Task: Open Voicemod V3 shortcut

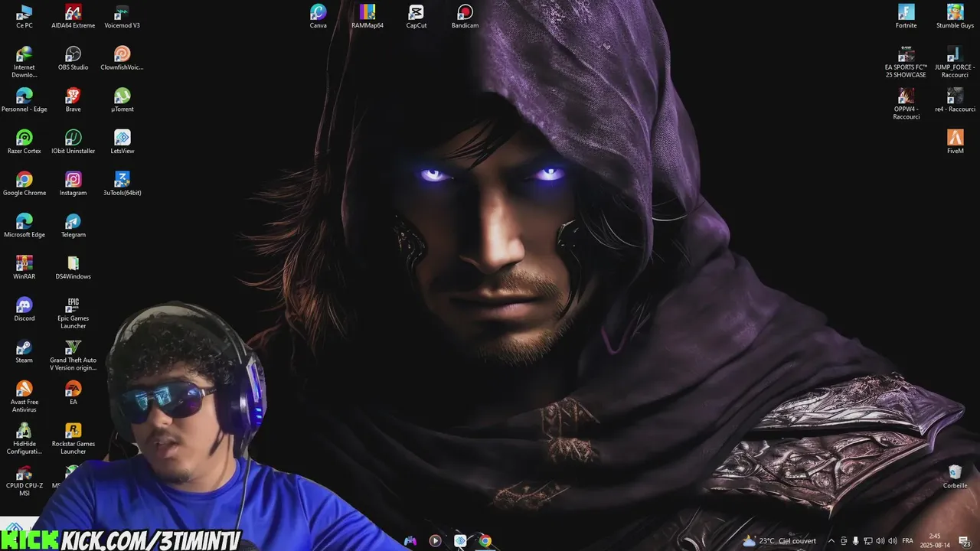Action: 122,17
